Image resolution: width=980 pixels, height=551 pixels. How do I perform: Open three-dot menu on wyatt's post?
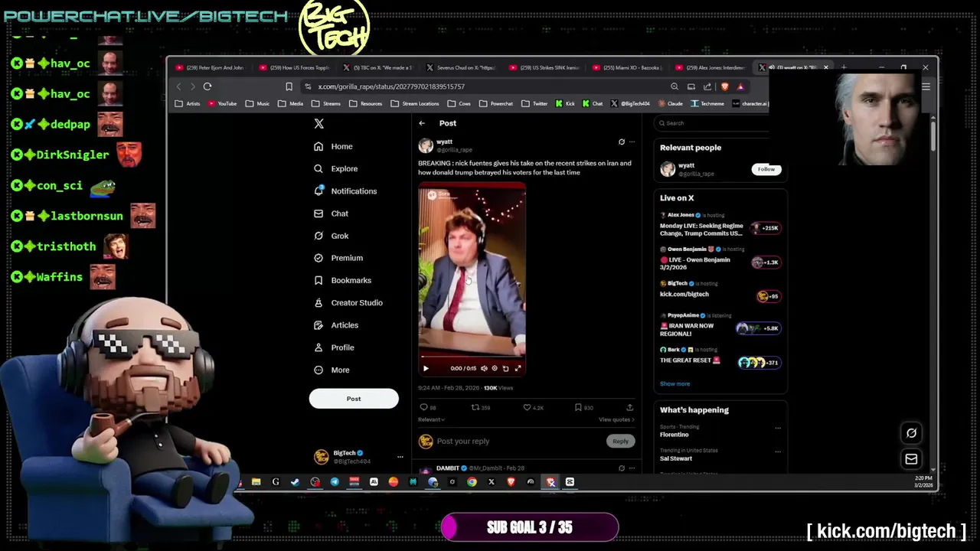(632, 142)
